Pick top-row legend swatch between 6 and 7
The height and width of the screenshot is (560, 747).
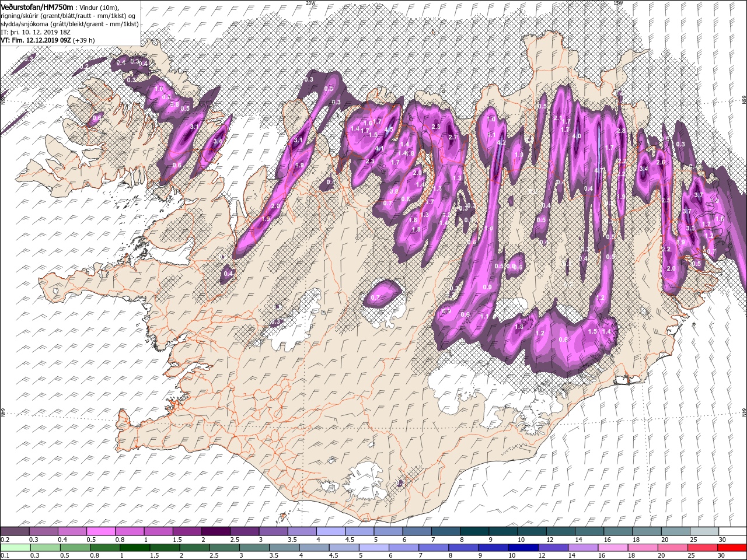click(x=417, y=531)
